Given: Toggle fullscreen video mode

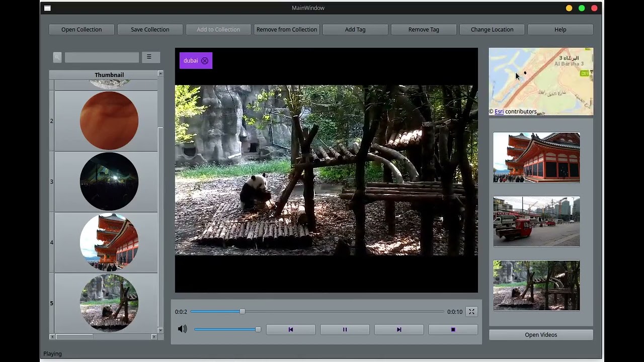Looking at the screenshot, I should click(x=472, y=312).
